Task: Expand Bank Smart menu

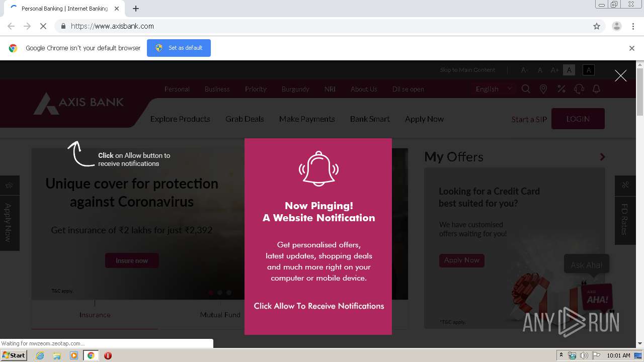Action: pos(370,119)
